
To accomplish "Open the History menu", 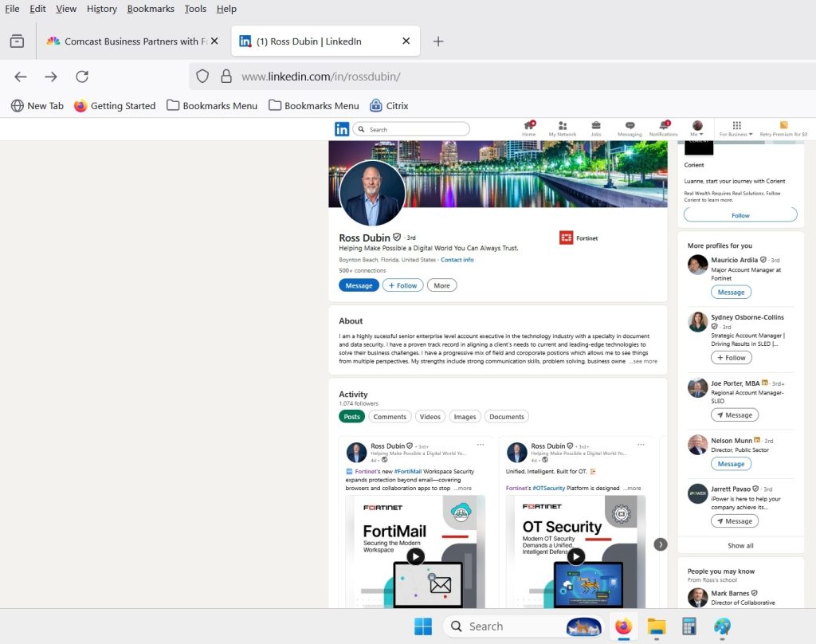I will coord(101,9).
